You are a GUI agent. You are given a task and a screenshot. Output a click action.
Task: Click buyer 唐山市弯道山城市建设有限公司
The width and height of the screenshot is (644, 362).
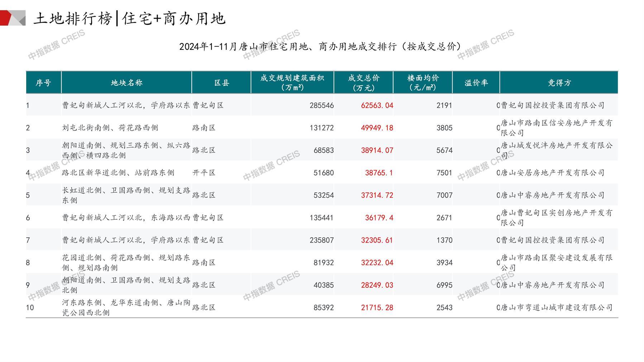557,308
